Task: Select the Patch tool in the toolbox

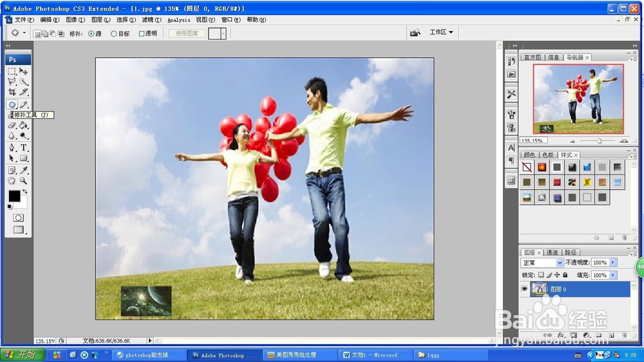Action: pyautogui.click(x=12, y=104)
